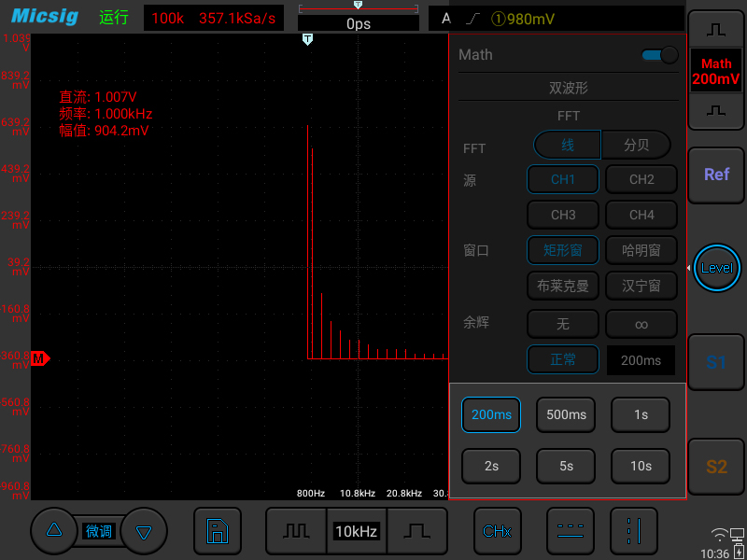
Task: Tap the 运行 run status
Action: tap(114, 18)
